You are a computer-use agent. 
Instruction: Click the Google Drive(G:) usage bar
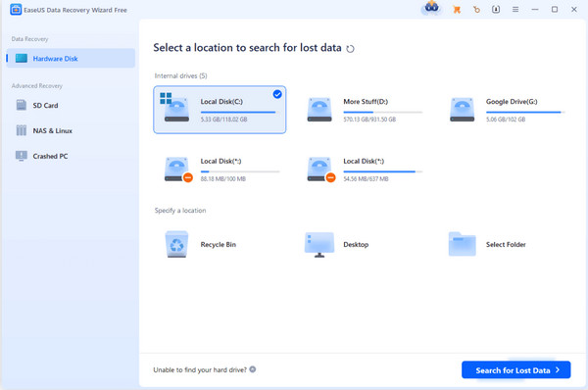tap(525, 112)
